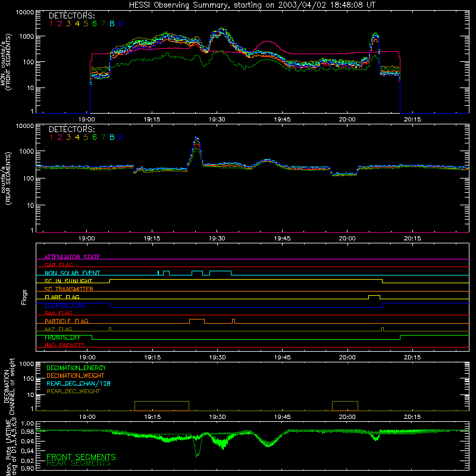This screenshot has height=476, width=476.
Task: Pick yellow detector 4 in front segments legend
Action: 77,24
